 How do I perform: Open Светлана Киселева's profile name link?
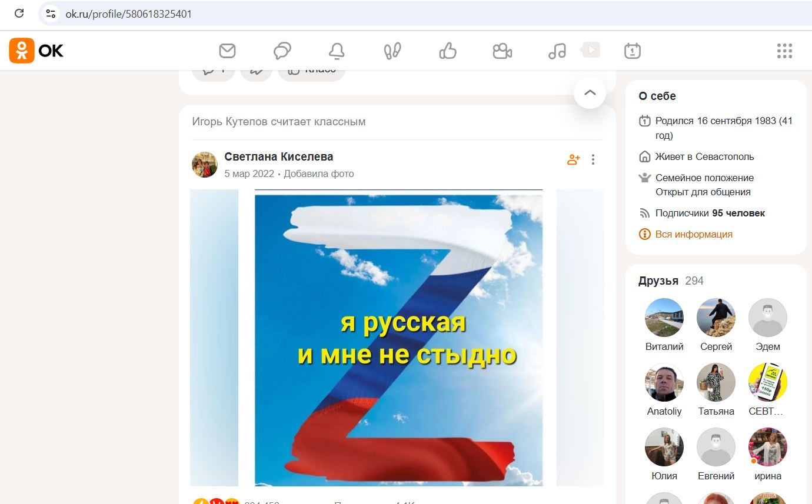point(279,156)
